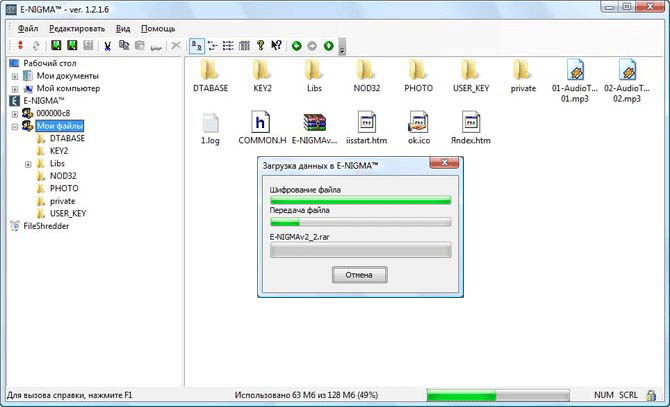Click the grayed Paste toolbar icon

click(140, 45)
